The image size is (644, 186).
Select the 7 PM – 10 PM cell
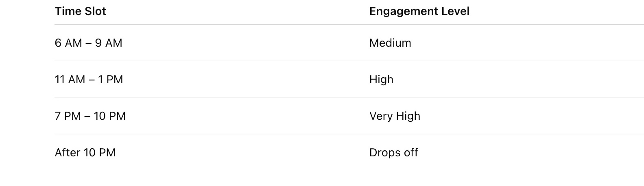tap(90, 116)
